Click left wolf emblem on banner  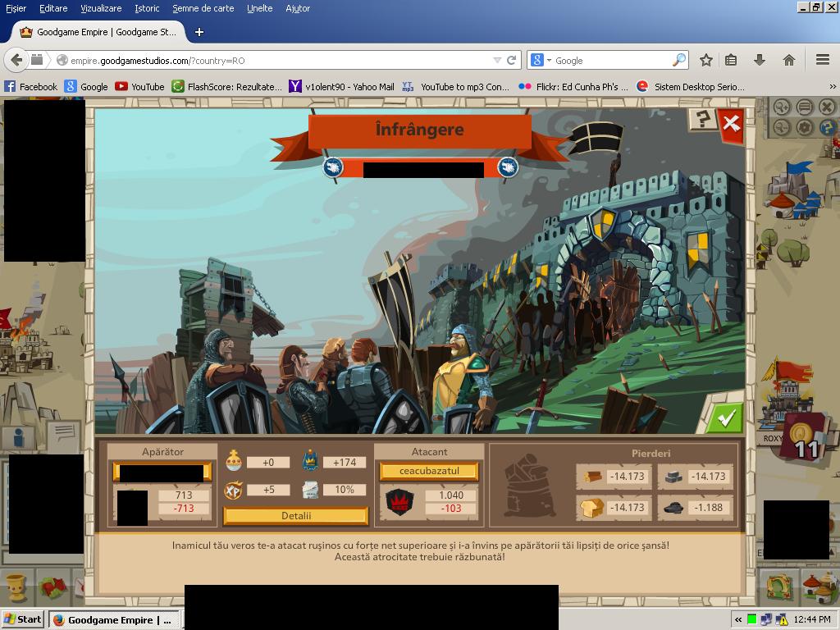(333, 167)
